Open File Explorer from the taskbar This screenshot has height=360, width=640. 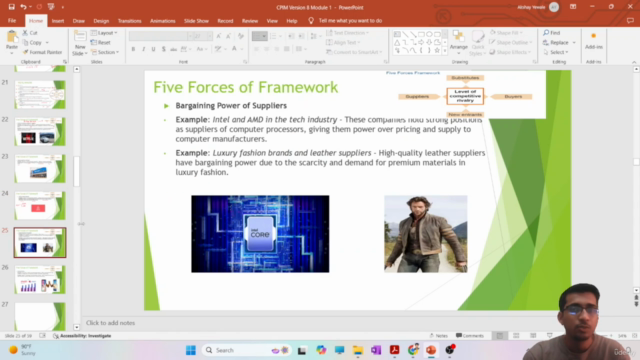(358, 350)
